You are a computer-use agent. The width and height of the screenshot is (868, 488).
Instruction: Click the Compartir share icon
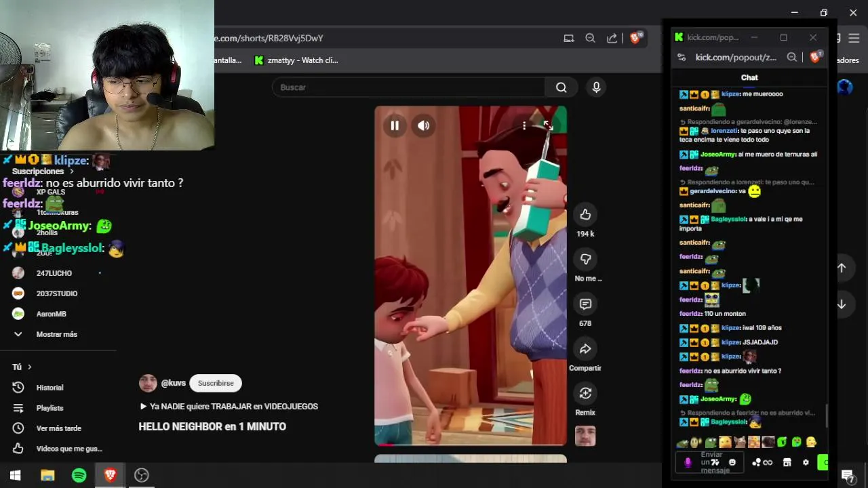pyautogui.click(x=585, y=349)
